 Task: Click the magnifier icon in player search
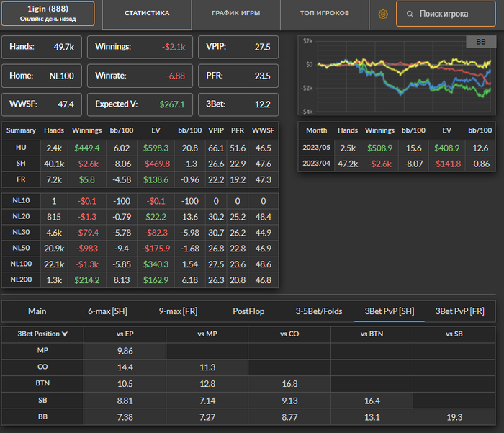(x=409, y=14)
